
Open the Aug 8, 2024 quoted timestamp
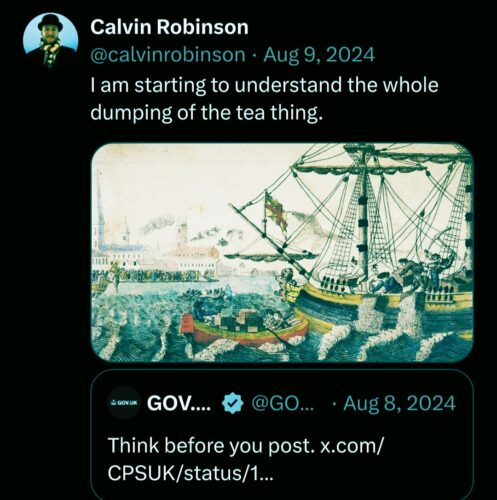399,403
